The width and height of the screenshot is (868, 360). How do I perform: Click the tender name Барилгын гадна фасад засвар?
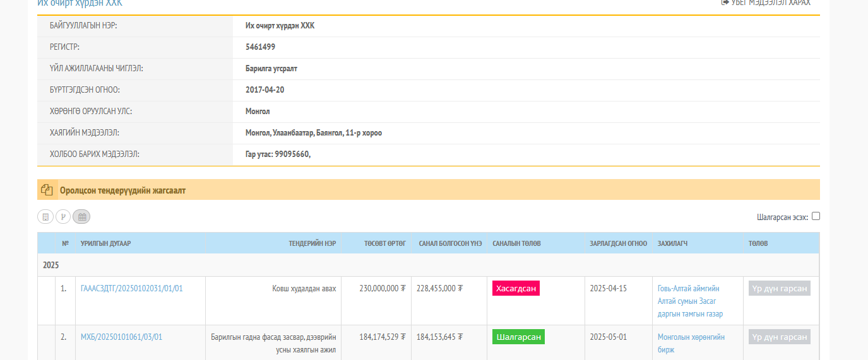coord(273,343)
